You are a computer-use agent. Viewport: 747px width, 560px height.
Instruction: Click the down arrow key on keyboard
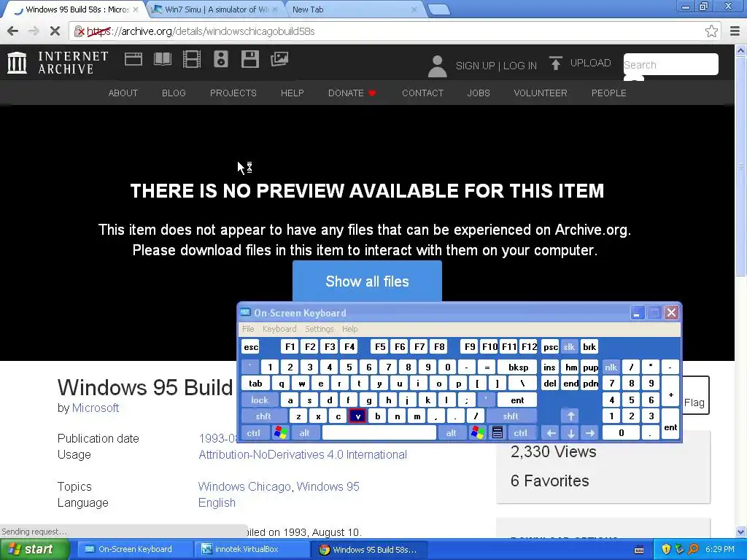[x=570, y=433]
